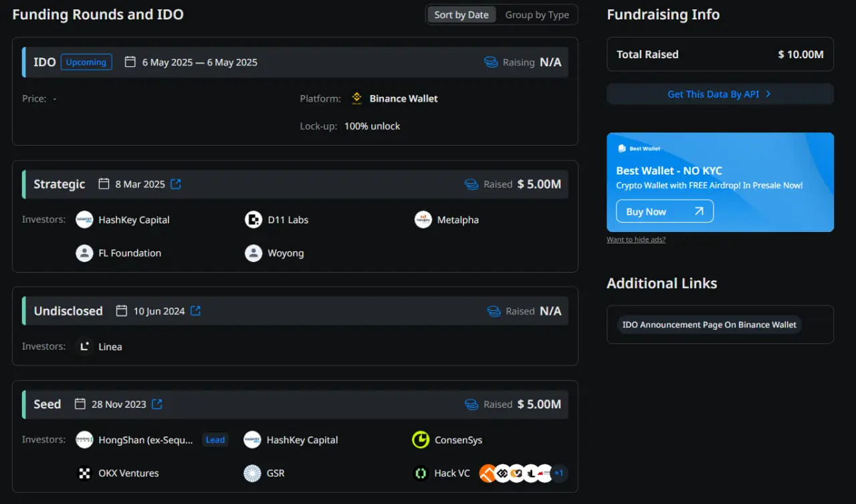Screen dimensions: 856x504
Task: Click the OKX Ventures logo icon
Action: (x=84, y=473)
